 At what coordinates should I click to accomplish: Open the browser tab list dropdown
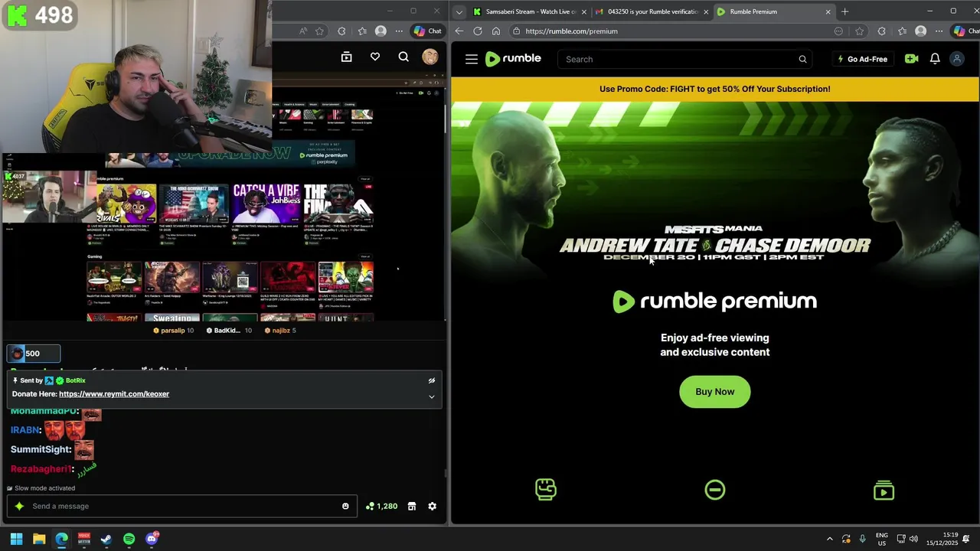coord(459,11)
